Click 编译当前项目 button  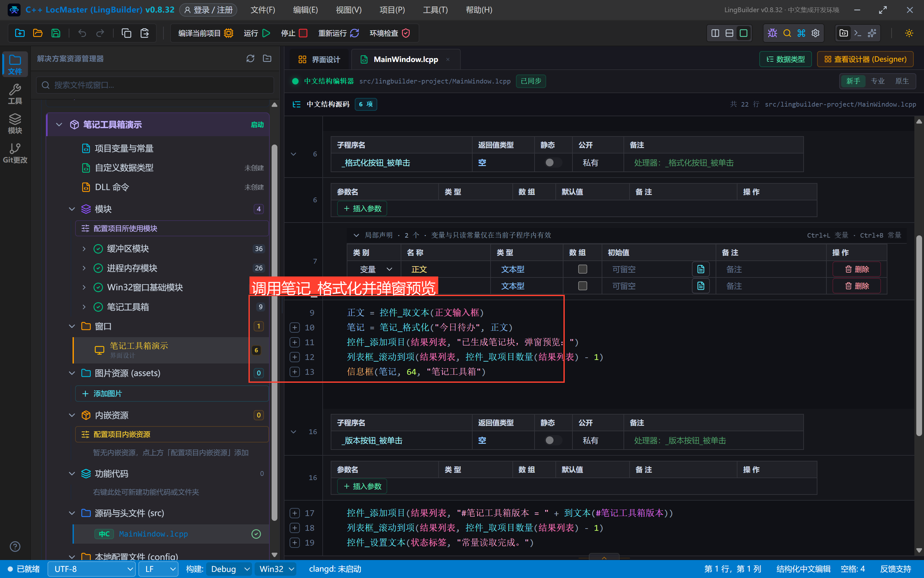tap(205, 33)
